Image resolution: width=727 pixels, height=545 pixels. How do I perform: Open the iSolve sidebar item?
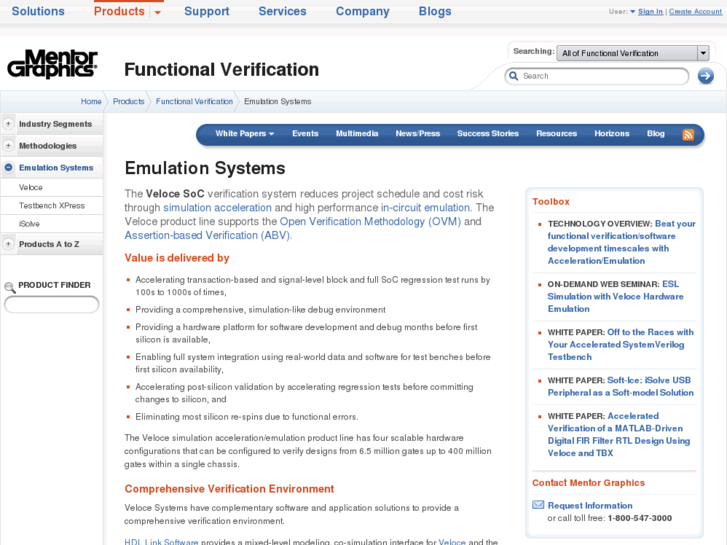click(29, 224)
